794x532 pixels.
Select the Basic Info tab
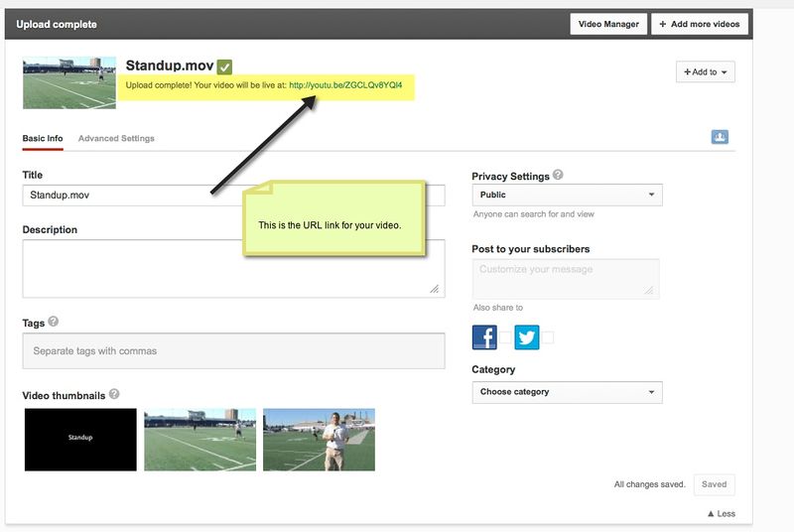coord(43,139)
